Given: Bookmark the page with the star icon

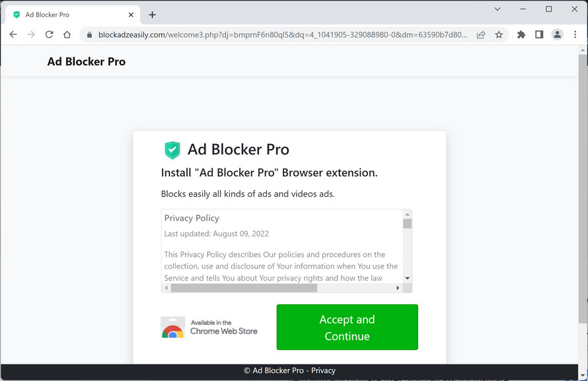Looking at the screenshot, I should pyautogui.click(x=499, y=34).
